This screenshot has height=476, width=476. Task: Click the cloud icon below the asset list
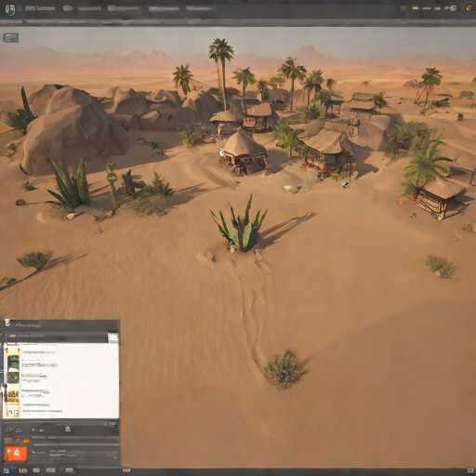[x=19, y=430]
